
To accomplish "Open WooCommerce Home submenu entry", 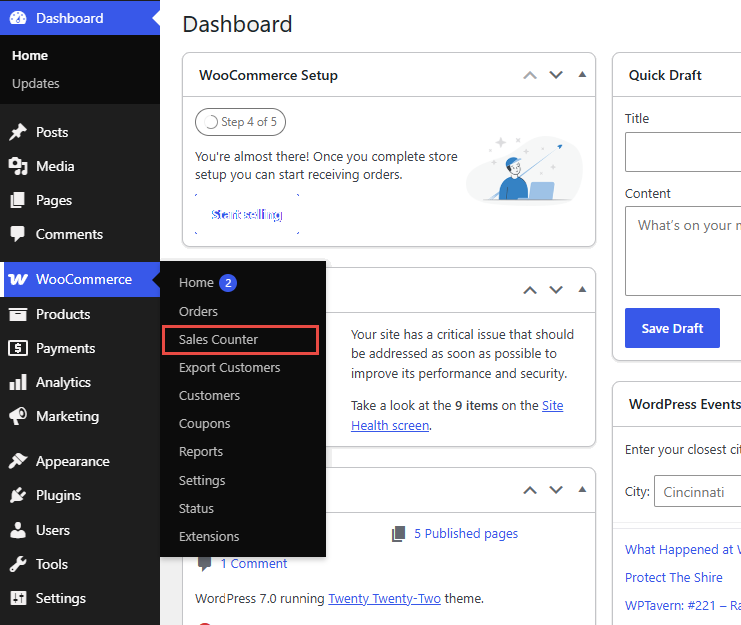I will pyautogui.click(x=196, y=283).
